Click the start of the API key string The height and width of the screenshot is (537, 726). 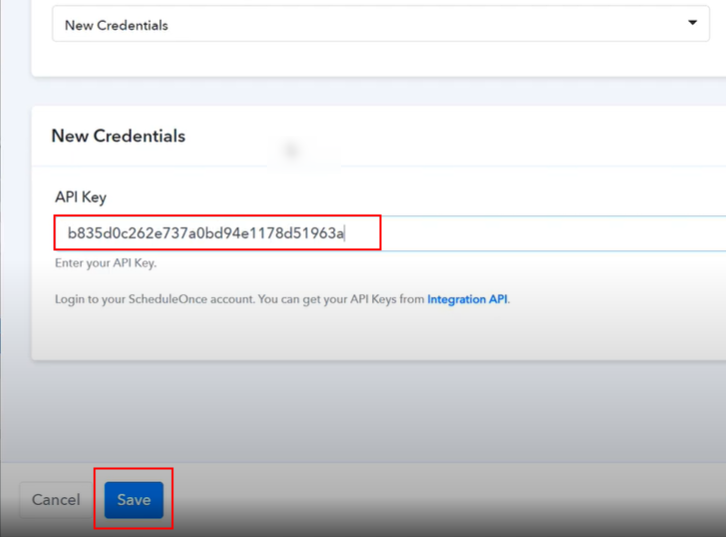68,234
